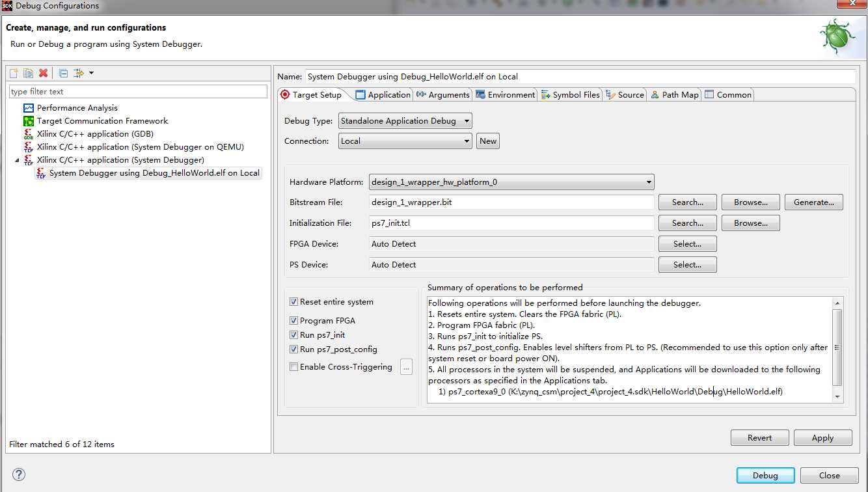Switch to the Application tab
868x492 pixels.
tap(383, 95)
